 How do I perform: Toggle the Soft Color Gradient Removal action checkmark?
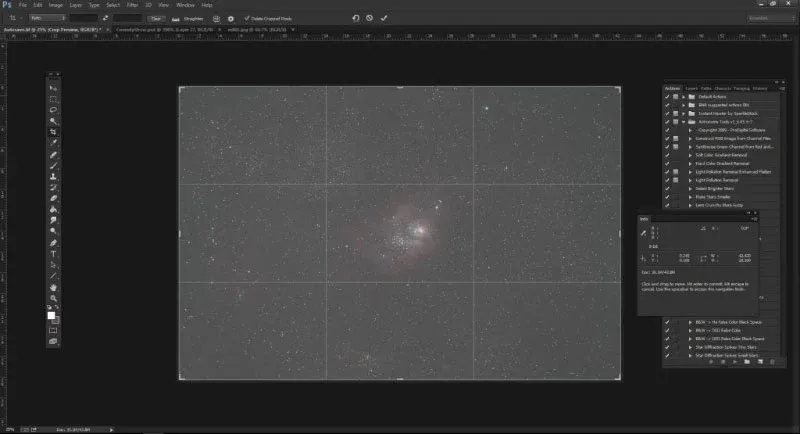click(x=667, y=154)
